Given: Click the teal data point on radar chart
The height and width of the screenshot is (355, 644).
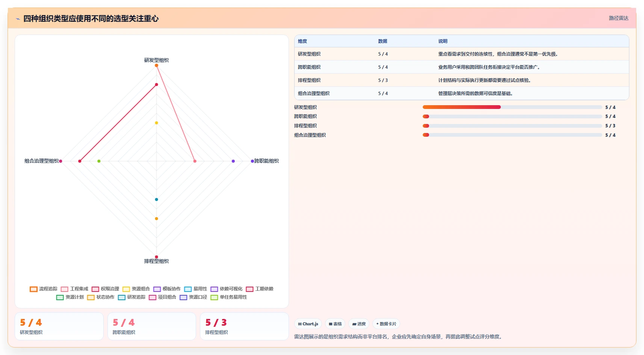Looking at the screenshot, I should pos(157,199).
